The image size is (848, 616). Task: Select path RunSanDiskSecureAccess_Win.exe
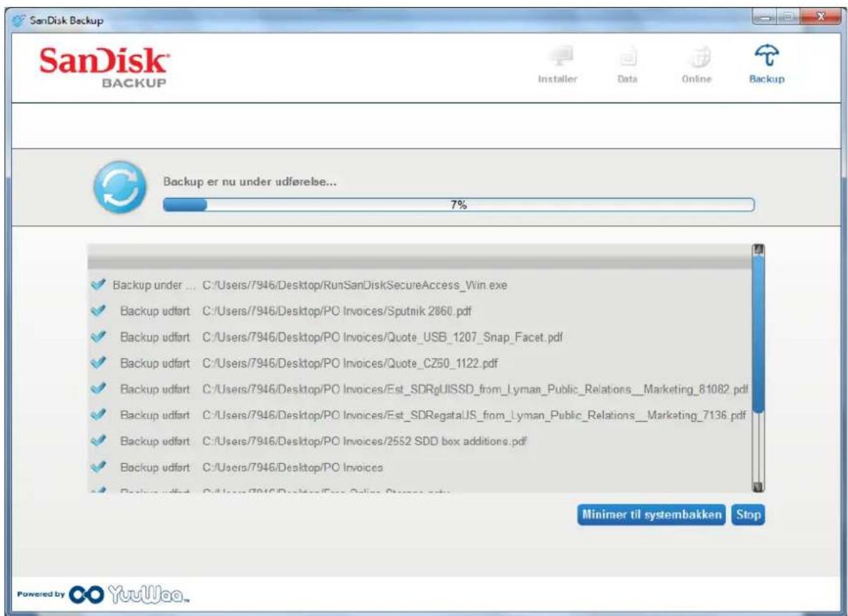click(355, 286)
